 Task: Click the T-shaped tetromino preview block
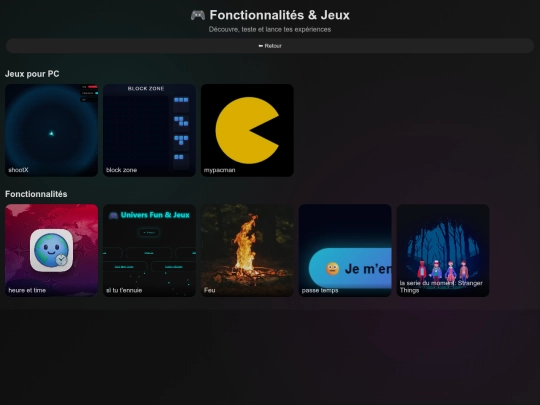(181, 140)
